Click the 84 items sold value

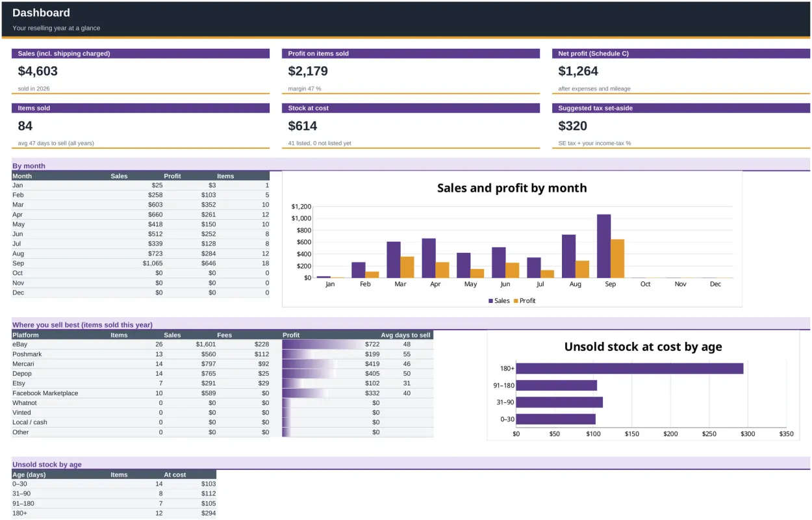[25, 125]
